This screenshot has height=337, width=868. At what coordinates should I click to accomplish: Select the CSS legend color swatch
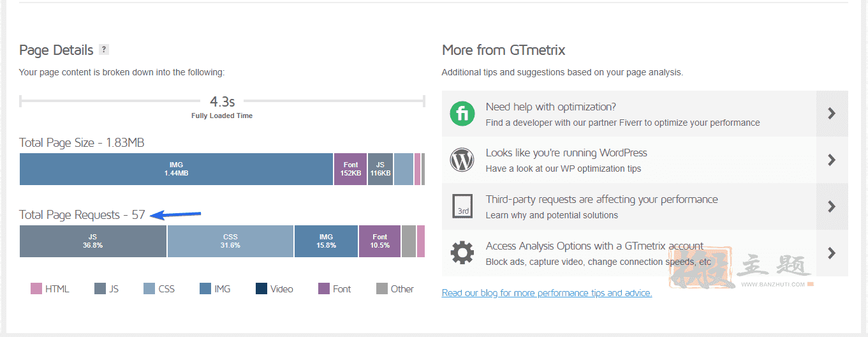[x=149, y=289]
